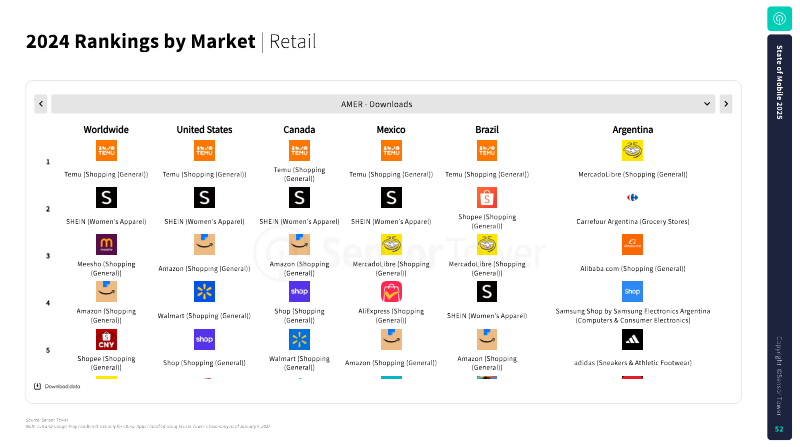800x447 pixels.
Task: Select the AliExpress icon under Mexico
Action: click(x=391, y=292)
